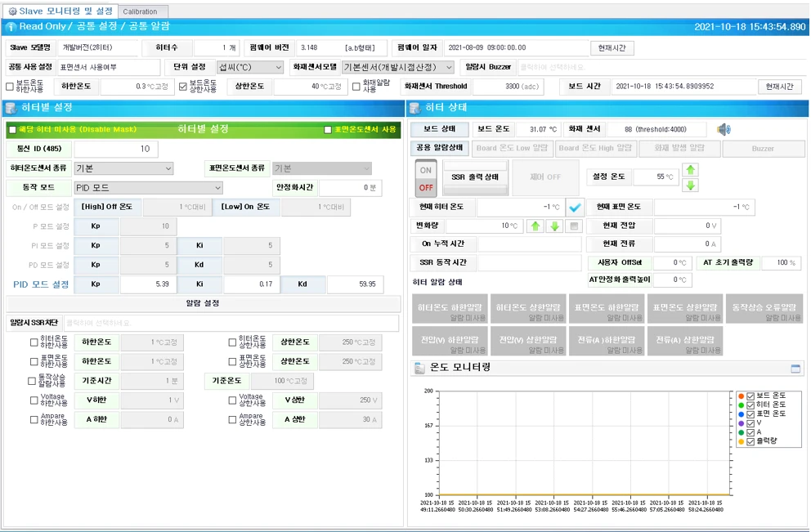811x532 pixels.
Task: Enable the 보드온도 하한사용 checkbox
Action: [x=9, y=87]
